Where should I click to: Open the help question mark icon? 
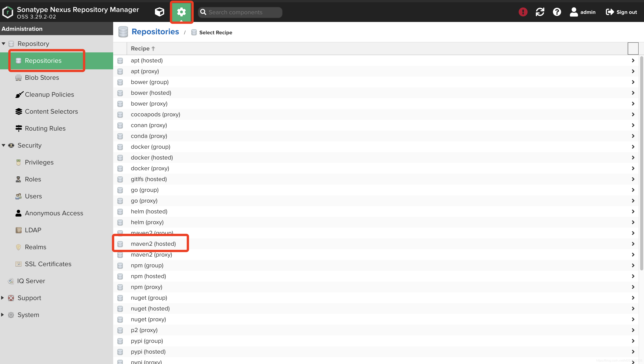pos(557,12)
